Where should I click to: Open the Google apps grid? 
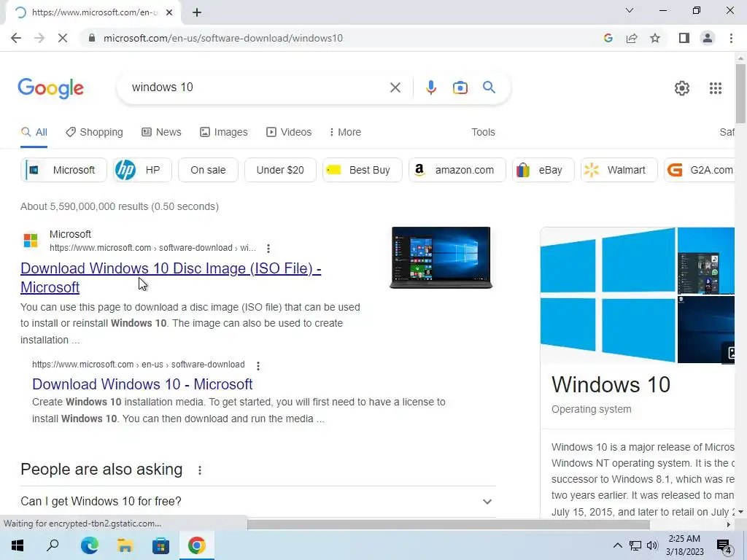(715, 88)
